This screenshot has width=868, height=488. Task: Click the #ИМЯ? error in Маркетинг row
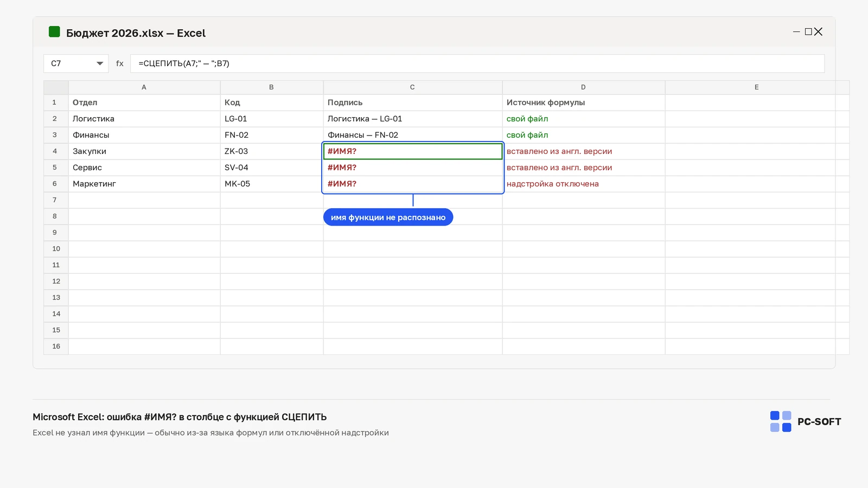[x=413, y=184]
